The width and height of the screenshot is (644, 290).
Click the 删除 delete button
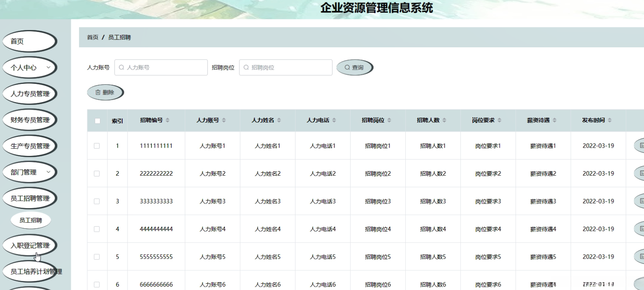[x=105, y=93]
